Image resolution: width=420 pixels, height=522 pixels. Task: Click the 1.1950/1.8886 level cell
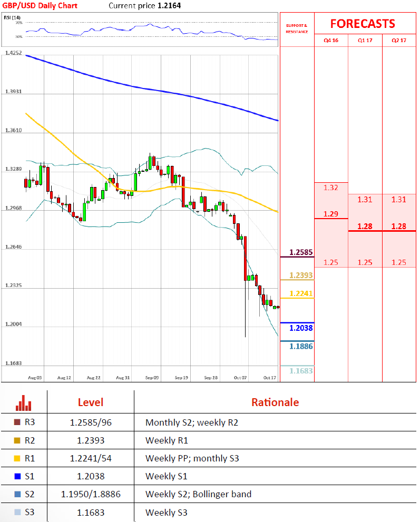click(91, 495)
